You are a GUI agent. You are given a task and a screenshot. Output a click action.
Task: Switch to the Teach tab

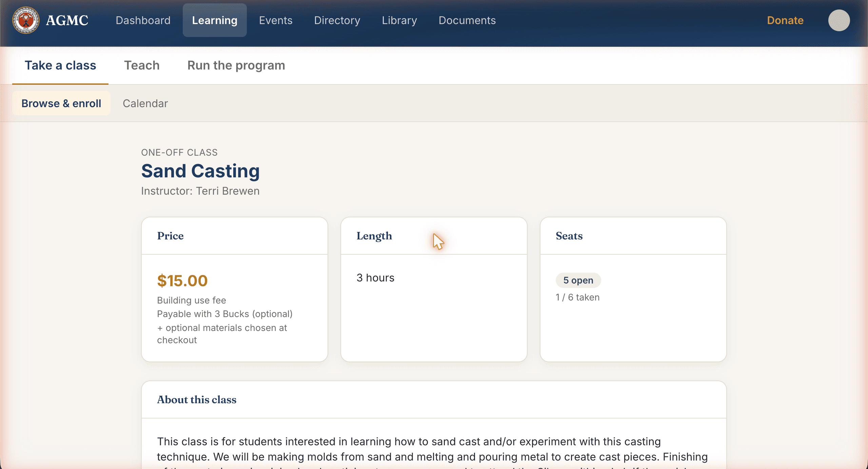142,65
